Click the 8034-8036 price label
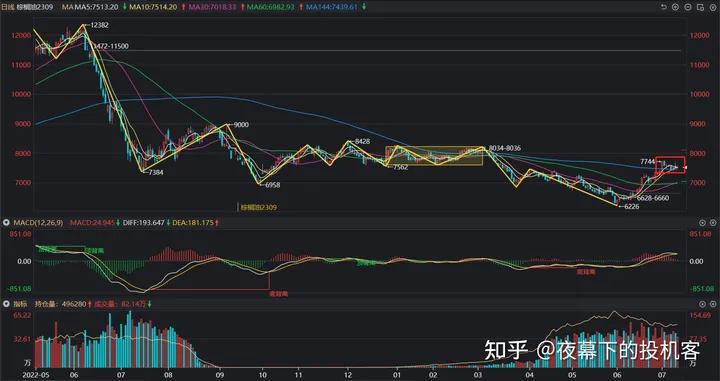720x381 pixels. [x=504, y=148]
